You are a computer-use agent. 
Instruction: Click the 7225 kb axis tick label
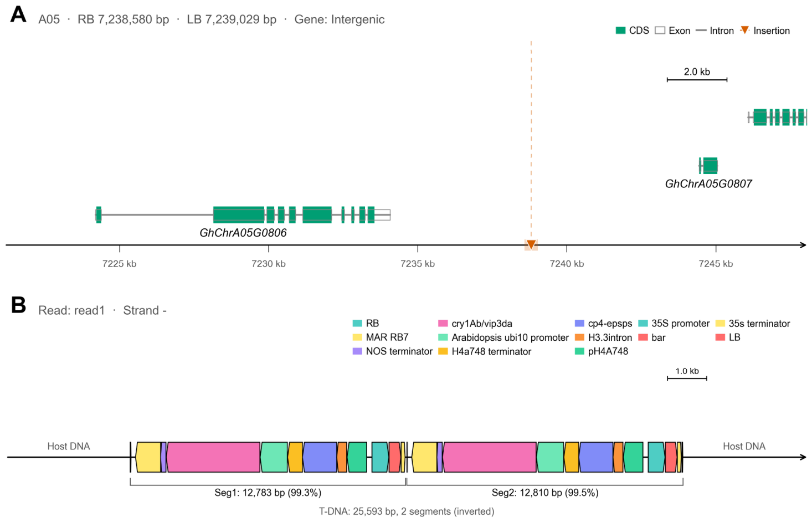click(x=120, y=264)
